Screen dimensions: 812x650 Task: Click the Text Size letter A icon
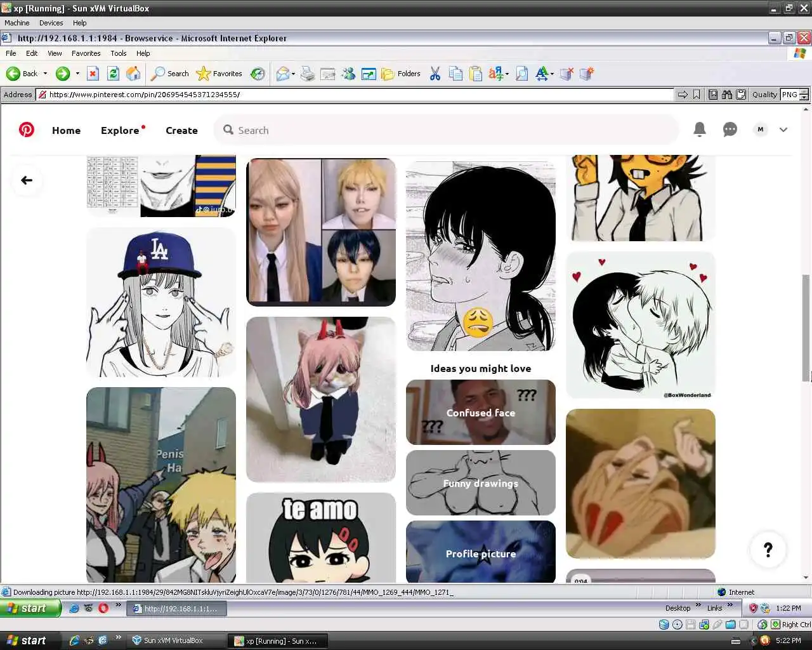click(x=542, y=74)
